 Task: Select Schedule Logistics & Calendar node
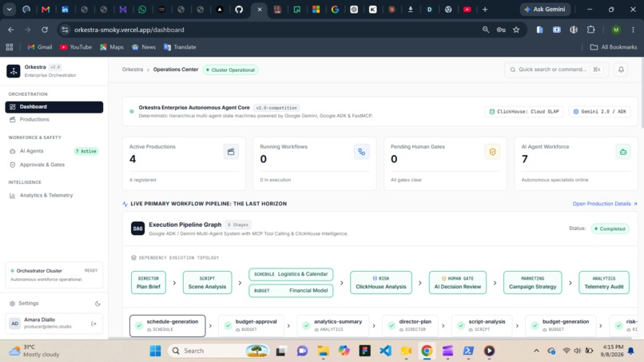point(291,274)
